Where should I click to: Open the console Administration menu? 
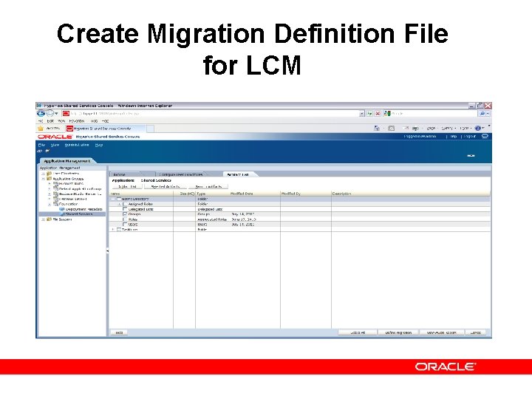[x=77, y=145]
